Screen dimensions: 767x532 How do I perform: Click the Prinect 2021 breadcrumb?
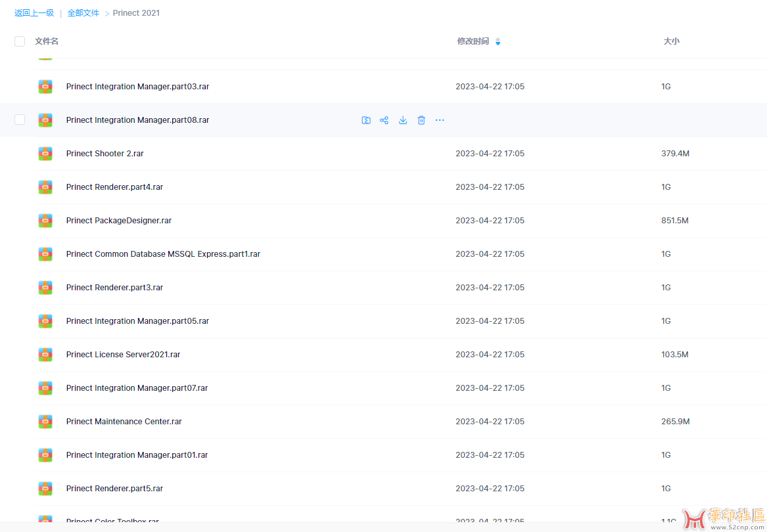[137, 13]
